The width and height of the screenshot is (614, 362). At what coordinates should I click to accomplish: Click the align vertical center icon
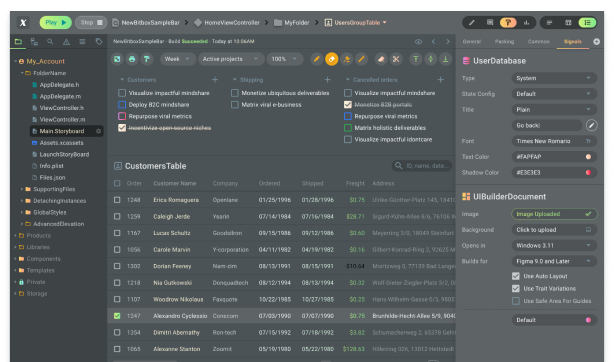pyautogui.click(x=430, y=59)
